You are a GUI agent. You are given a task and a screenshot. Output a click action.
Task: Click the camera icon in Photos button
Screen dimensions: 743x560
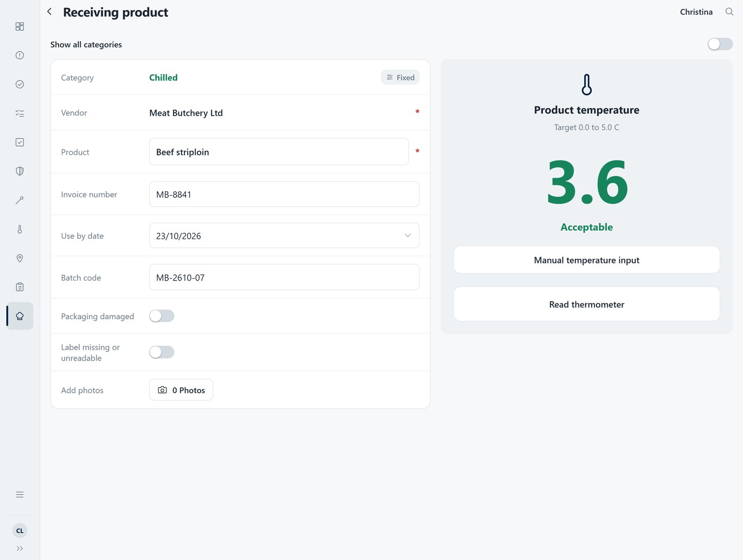[x=162, y=390]
